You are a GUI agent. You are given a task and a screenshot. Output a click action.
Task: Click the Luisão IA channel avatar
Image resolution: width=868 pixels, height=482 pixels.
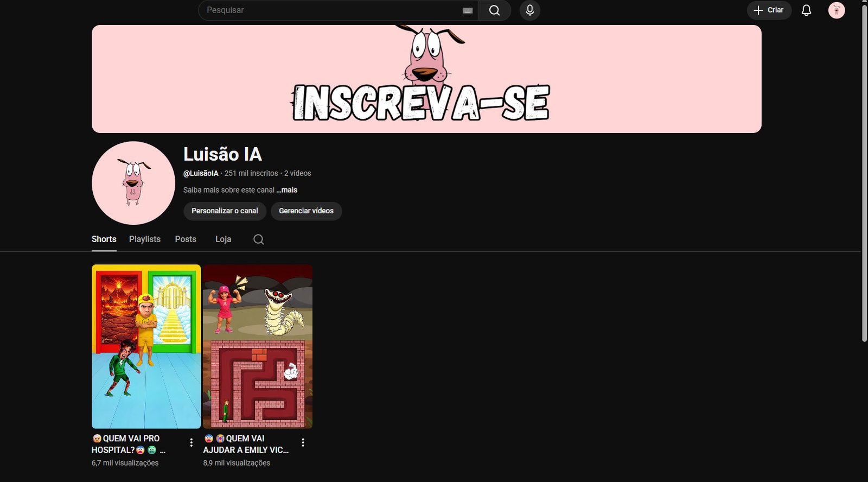(133, 183)
